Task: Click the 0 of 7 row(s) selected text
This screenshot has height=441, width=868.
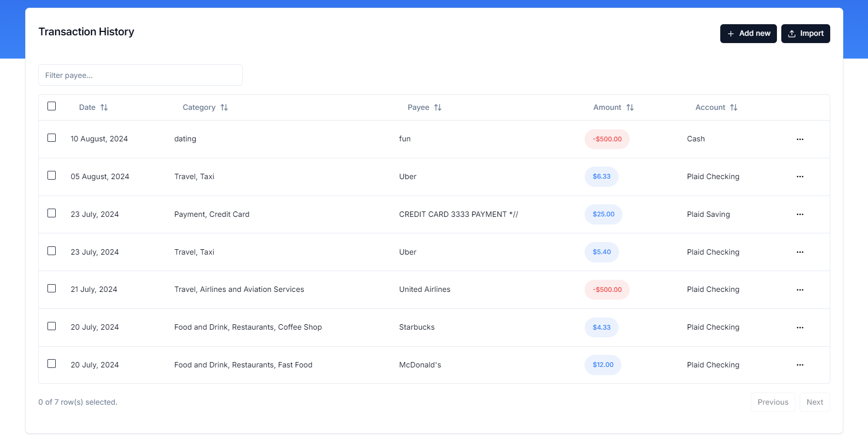Action: pyautogui.click(x=78, y=402)
